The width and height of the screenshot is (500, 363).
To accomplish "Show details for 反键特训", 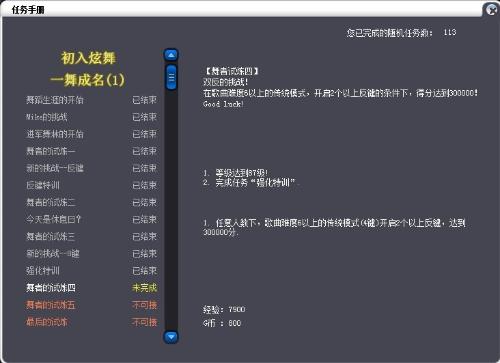I will point(43,185).
